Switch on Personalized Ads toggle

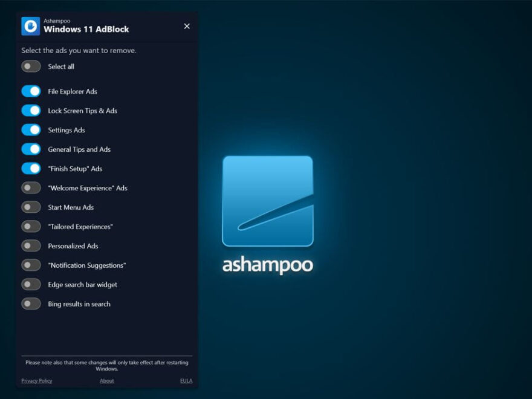[x=31, y=246]
